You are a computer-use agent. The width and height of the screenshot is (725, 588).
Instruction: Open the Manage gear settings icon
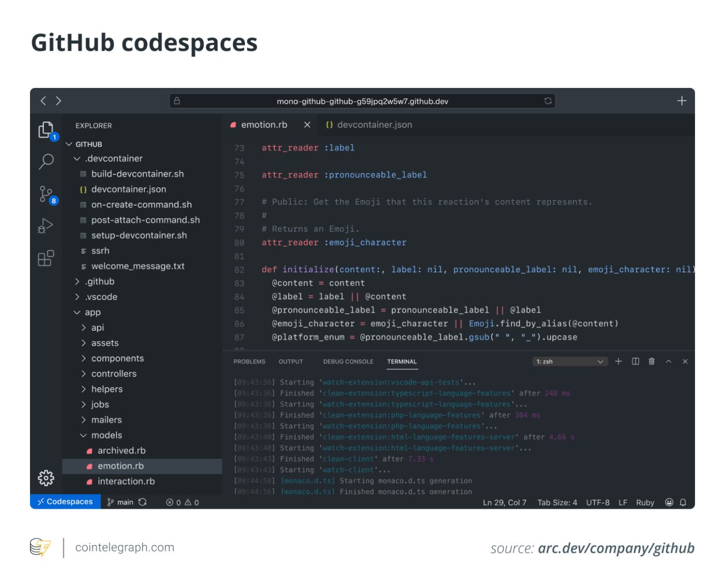[x=46, y=478]
